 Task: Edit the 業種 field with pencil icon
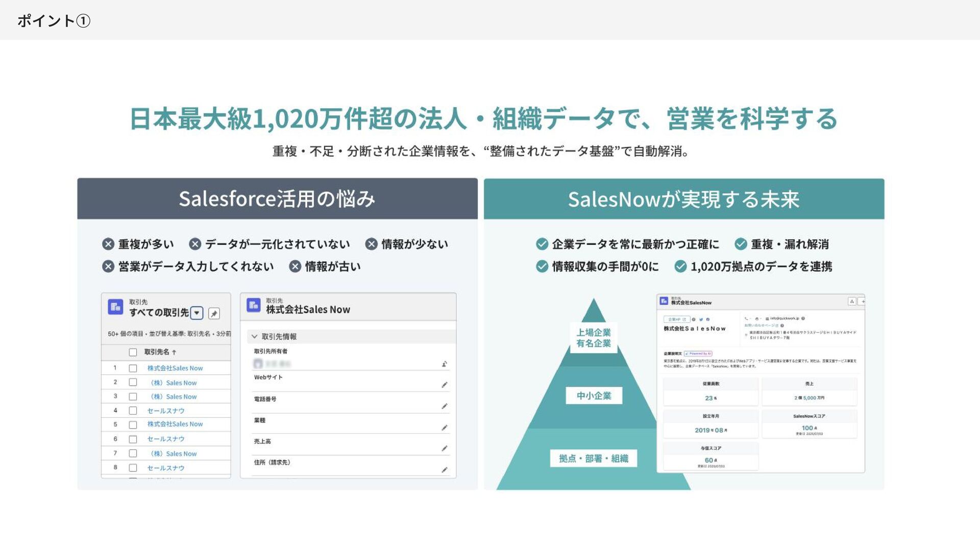click(445, 428)
